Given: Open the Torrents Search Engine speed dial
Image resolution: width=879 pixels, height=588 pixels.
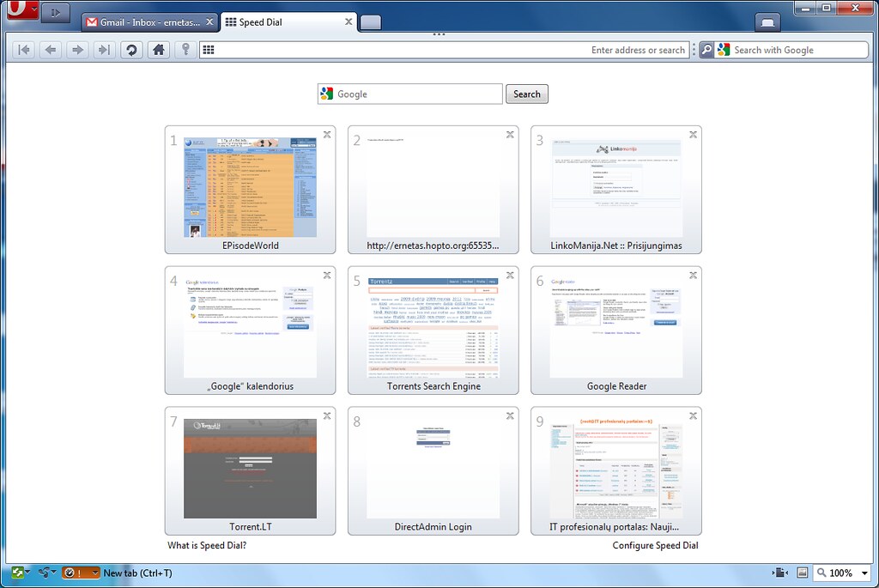Looking at the screenshot, I should click(x=433, y=330).
